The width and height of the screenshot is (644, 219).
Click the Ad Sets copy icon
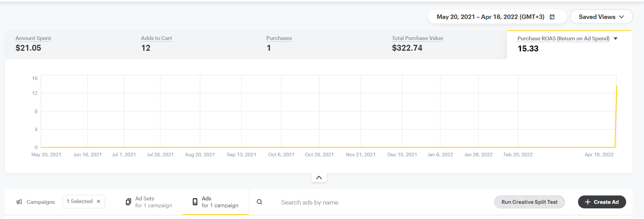[x=128, y=202]
